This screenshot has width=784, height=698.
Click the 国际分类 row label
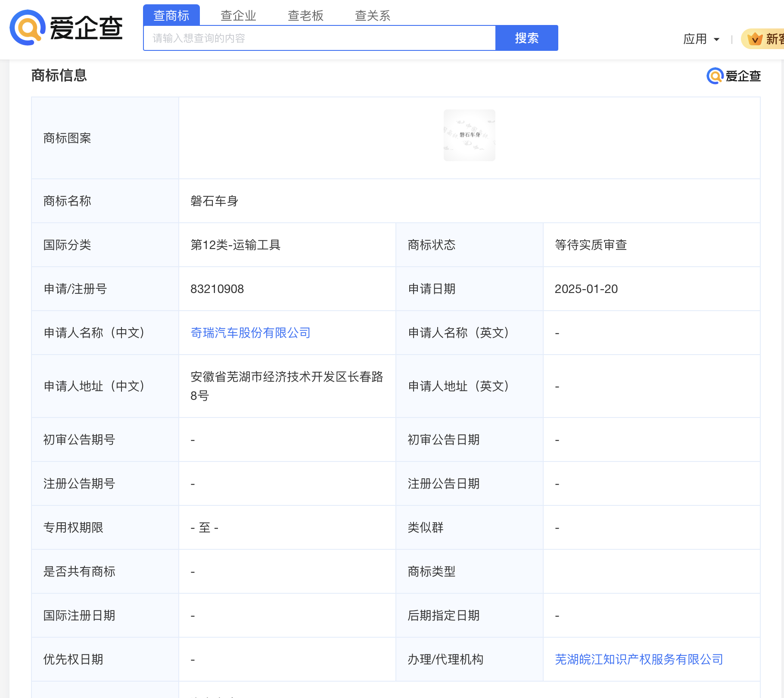pyautogui.click(x=67, y=245)
